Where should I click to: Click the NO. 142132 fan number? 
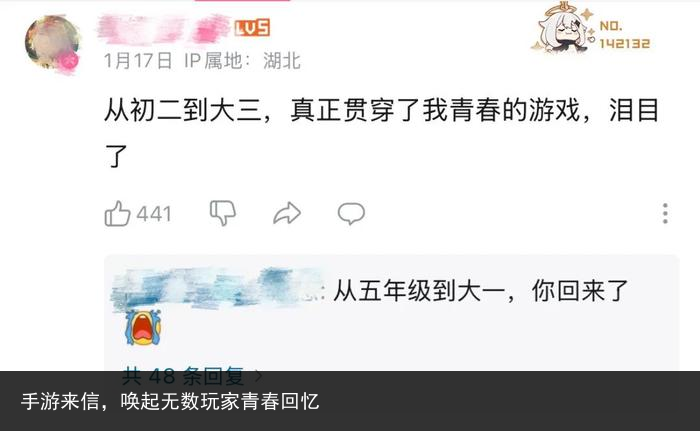[624, 35]
